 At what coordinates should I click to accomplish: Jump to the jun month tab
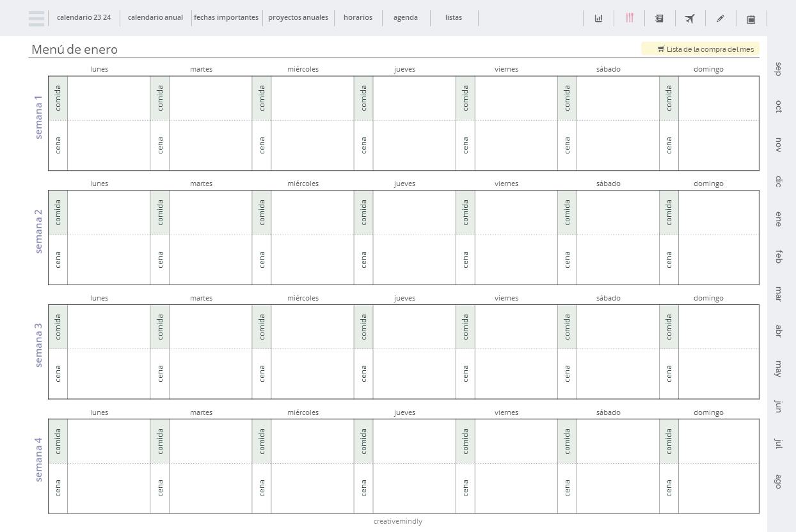[778, 406]
